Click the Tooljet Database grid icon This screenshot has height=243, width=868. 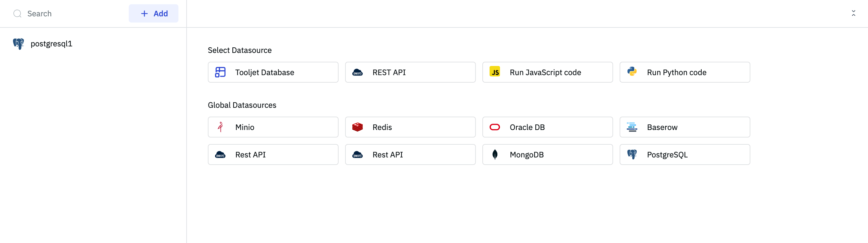(x=220, y=72)
